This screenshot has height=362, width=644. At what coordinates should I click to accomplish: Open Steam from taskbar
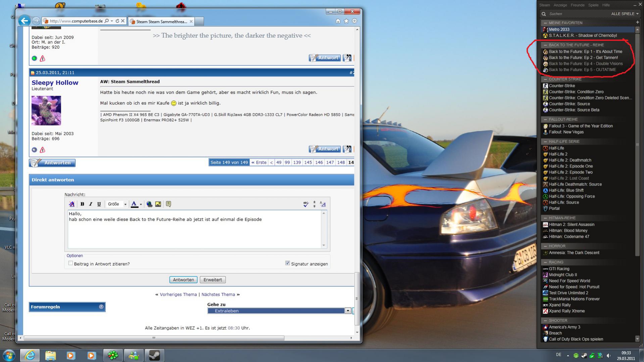pos(154,355)
